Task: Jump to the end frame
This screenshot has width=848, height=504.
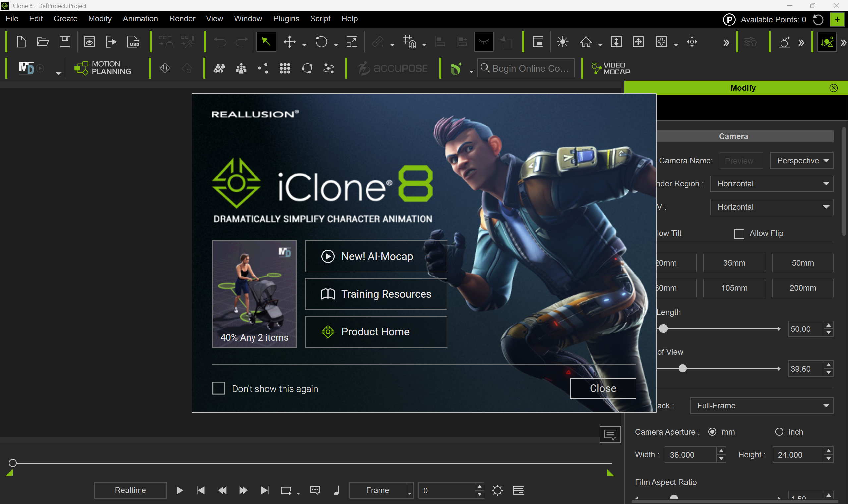Action: coord(265,490)
